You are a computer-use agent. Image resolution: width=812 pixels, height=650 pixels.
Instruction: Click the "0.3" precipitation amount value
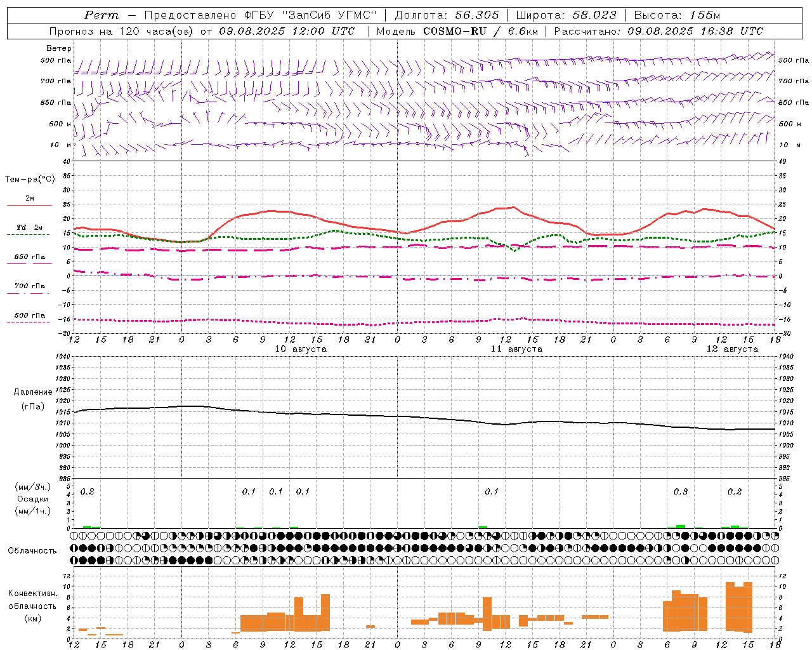[x=681, y=491]
